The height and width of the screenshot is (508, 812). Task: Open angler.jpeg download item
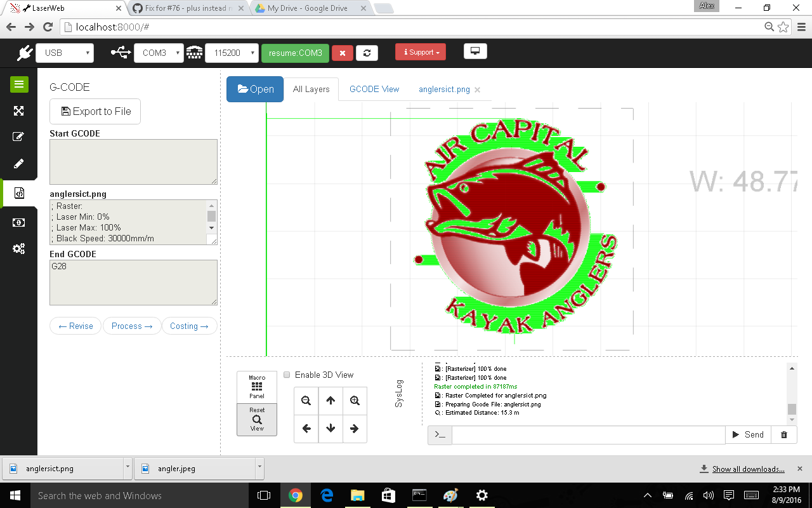pyautogui.click(x=195, y=469)
